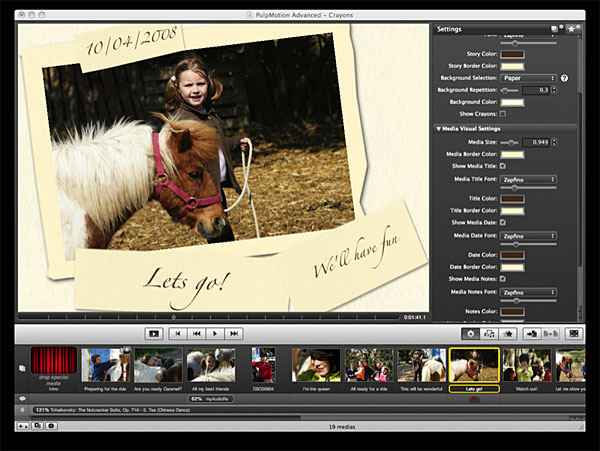Select the 'Preparing for the ride' thumbnail
The height and width of the screenshot is (451, 600).
106,365
